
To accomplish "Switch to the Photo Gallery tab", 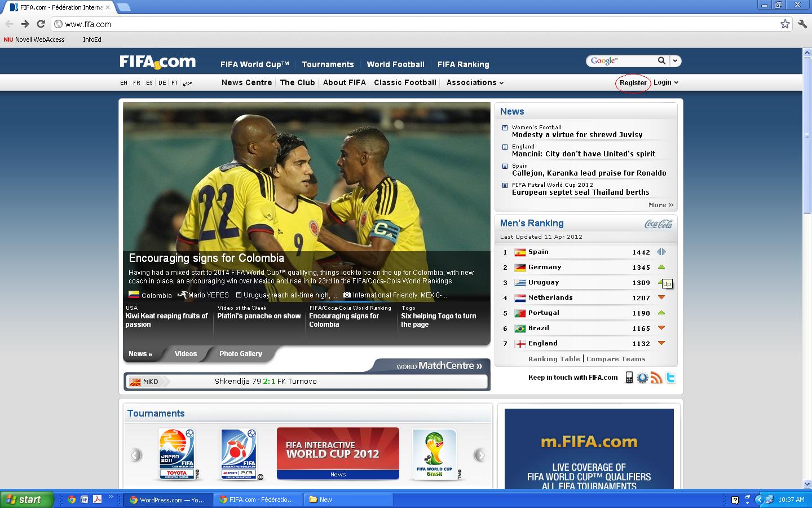I will pos(240,354).
